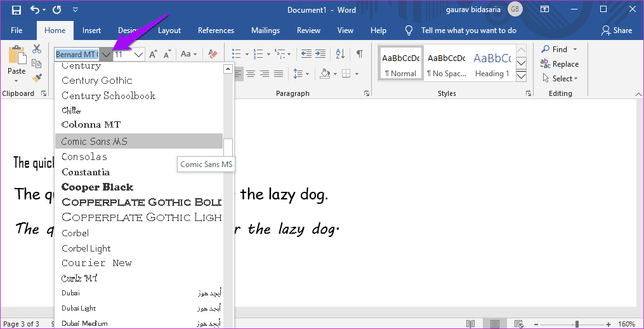Choose Courier New font

pos(139,263)
